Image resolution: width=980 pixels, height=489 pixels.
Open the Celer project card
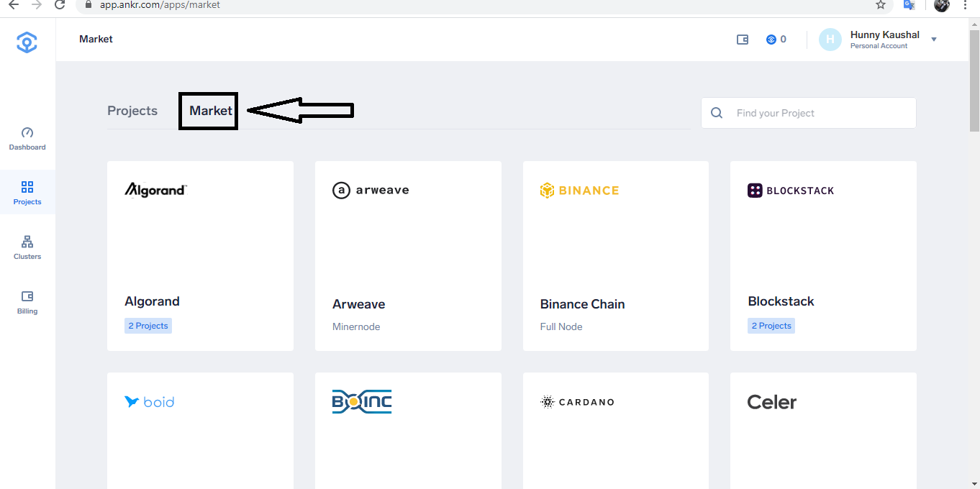coord(823,431)
